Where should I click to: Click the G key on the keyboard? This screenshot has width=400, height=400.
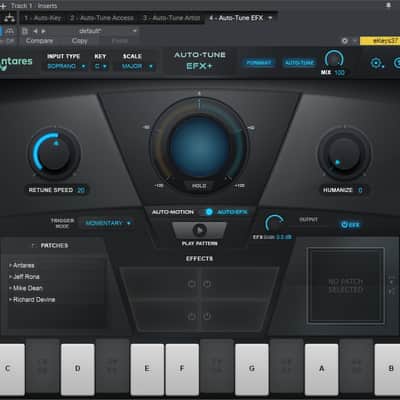click(x=252, y=369)
